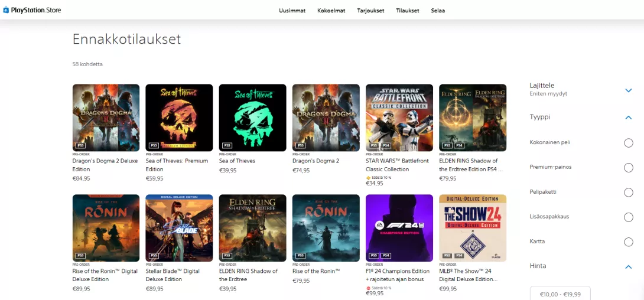Open the €74,95 Dragon's Dogma 2 cover
Screen dimensions: 644x300
coord(326,118)
